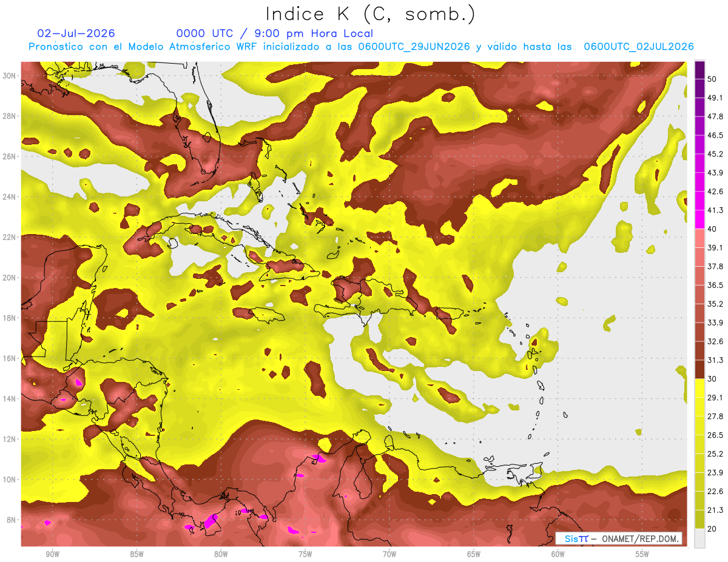Click the legend value "27.8"
Image resolution: width=728 pixels, height=562 pixels.
(715, 416)
